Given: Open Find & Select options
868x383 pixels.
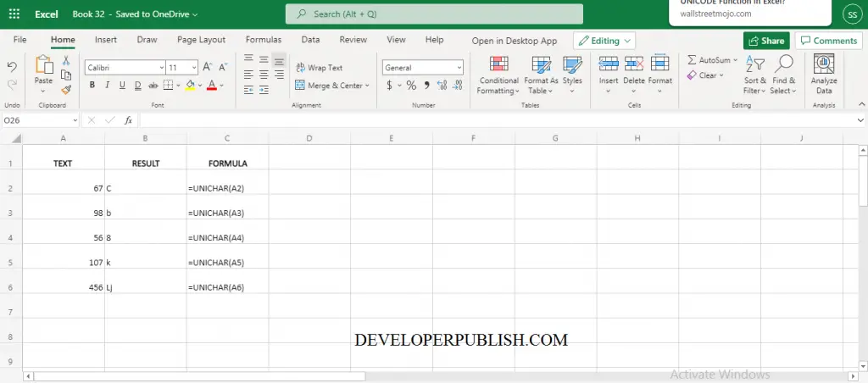Looking at the screenshot, I should [x=782, y=75].
